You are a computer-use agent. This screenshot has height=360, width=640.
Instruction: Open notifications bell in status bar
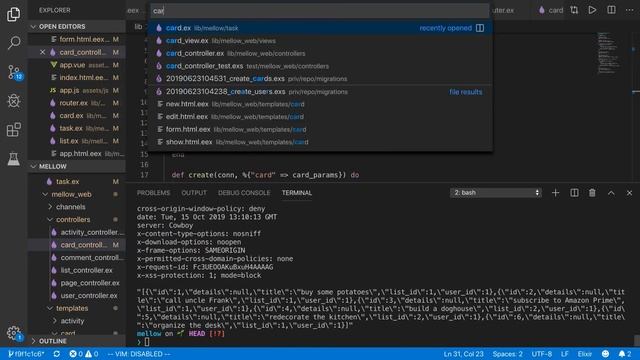click(x=625, y=354)
